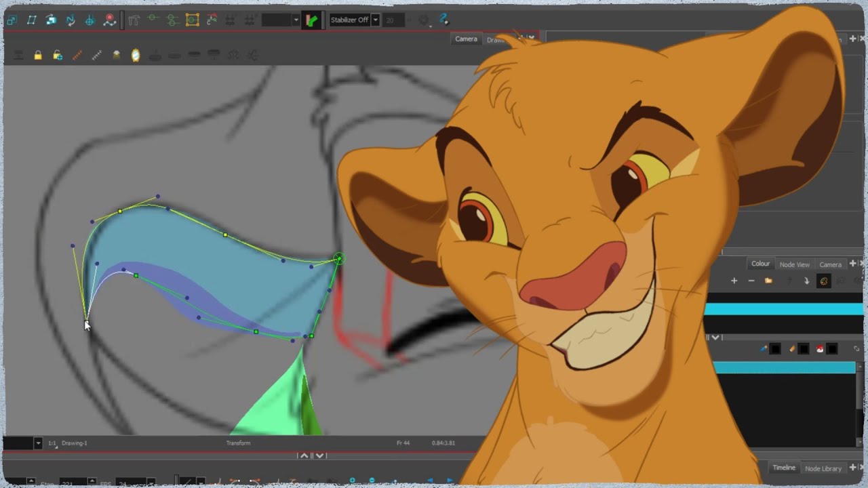The width and height of the screenshot is (868, 488).
Task: Select the cyan palette row in Colour panel
Action: click(x=783, y=309)
